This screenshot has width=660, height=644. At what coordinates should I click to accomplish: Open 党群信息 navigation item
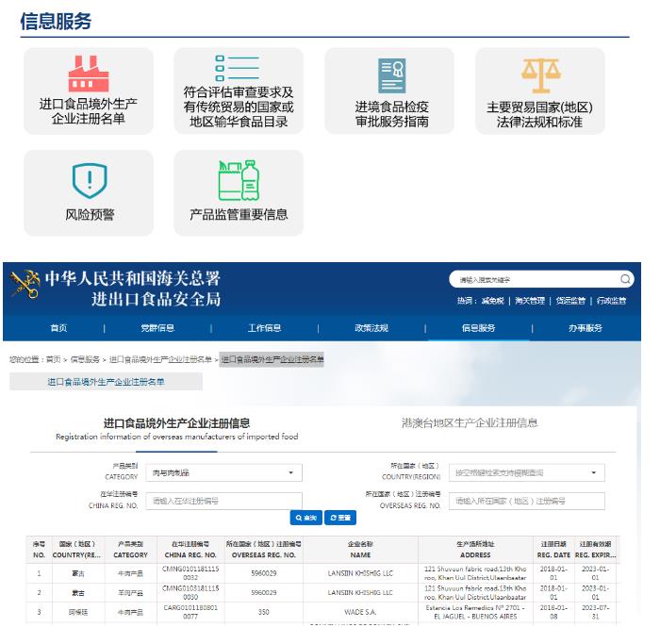(x=157, y=328)
